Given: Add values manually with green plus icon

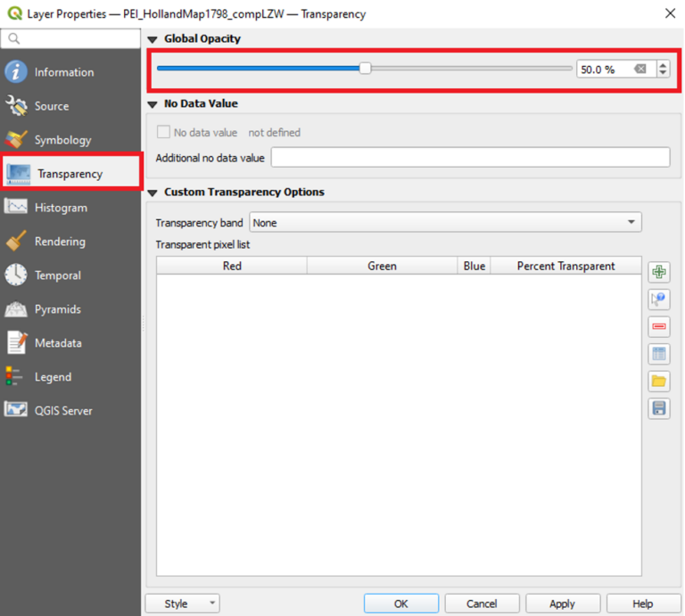Looking at the screenshot, I should (659, 273).
